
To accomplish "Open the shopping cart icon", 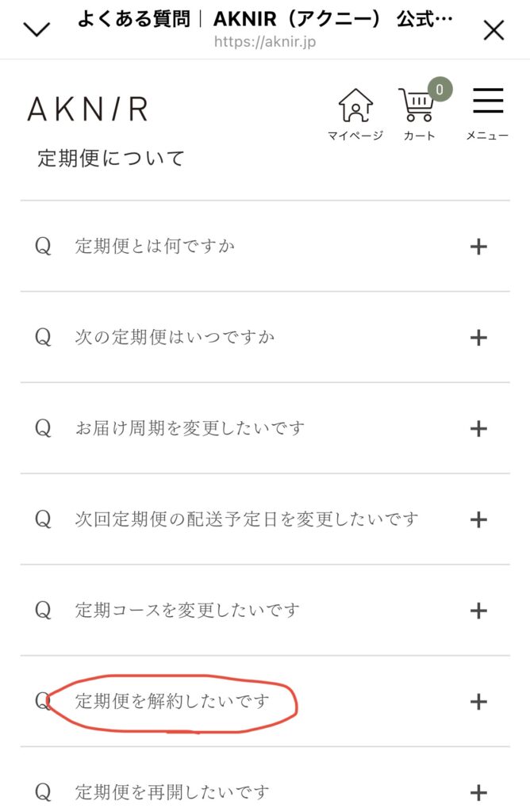I will (418, 108).
